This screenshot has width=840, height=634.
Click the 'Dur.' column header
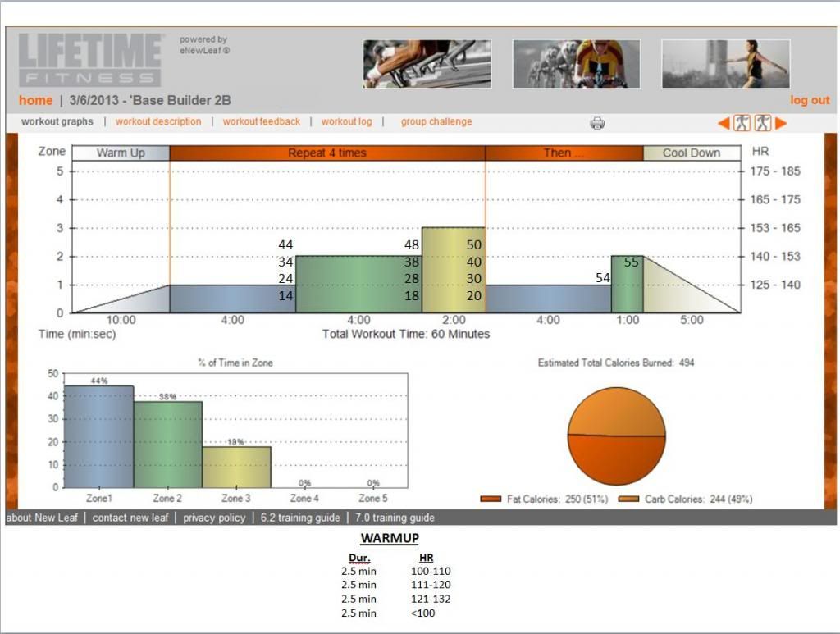coord(359,558)
